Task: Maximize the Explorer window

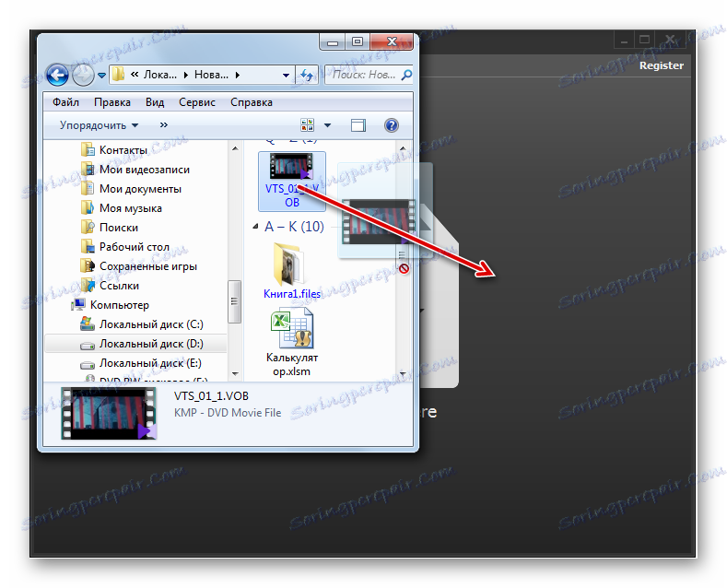Action: pyautogui.click(x=357, y=42)
